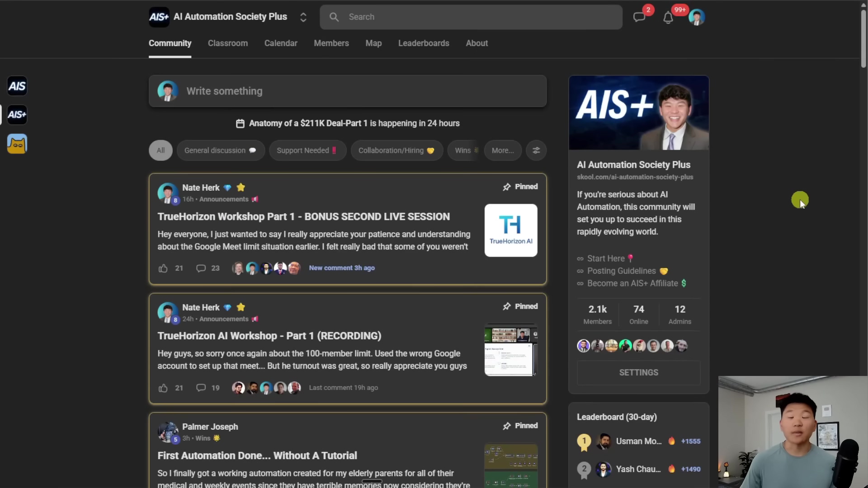Click Yash Chau... leaderboard avatar
The width and height of the screenshot is (868, 488).
pos(603,469)
